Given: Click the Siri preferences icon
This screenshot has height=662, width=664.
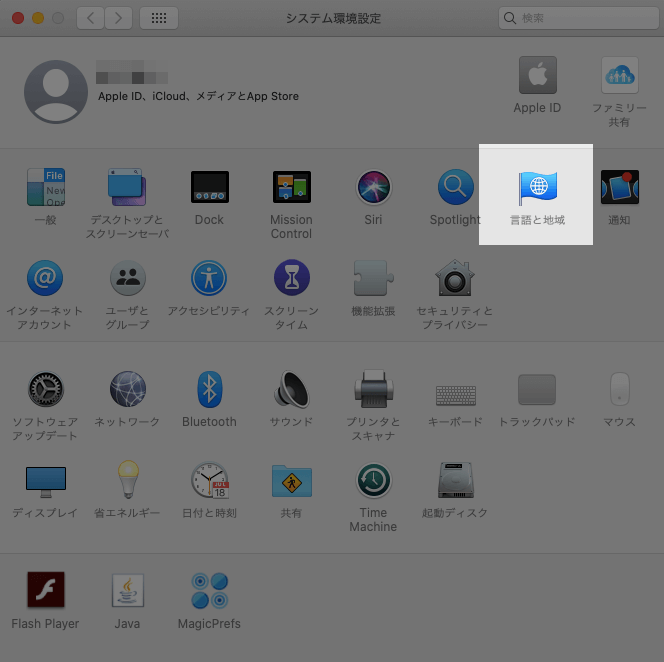Looking at the screenshot, I should (x=374, y=188).
